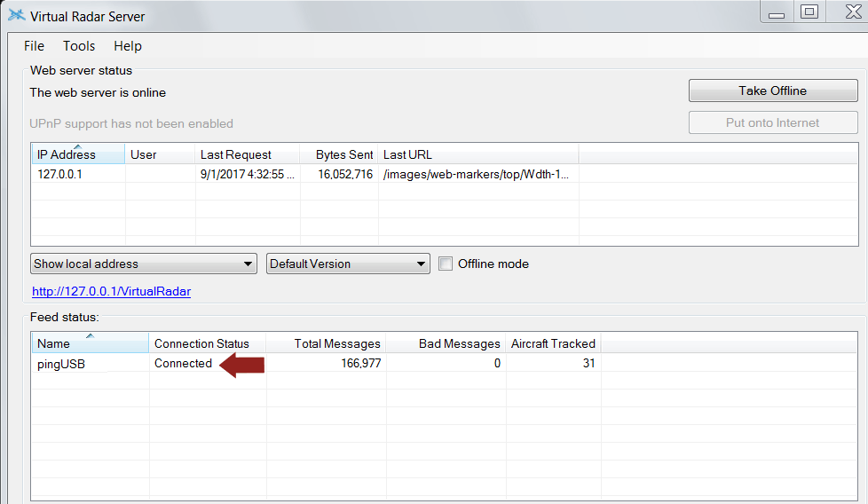Select the 127.0.0.1 connection row
This screenshot has width=868, height=504.
pos(445,174)
